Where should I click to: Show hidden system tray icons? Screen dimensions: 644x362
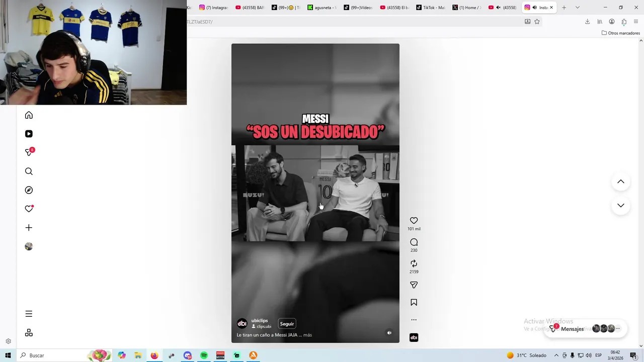(556, 355)
